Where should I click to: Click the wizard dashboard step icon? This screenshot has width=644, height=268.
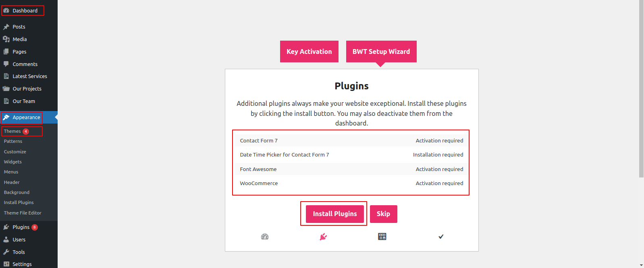[265, 237]
